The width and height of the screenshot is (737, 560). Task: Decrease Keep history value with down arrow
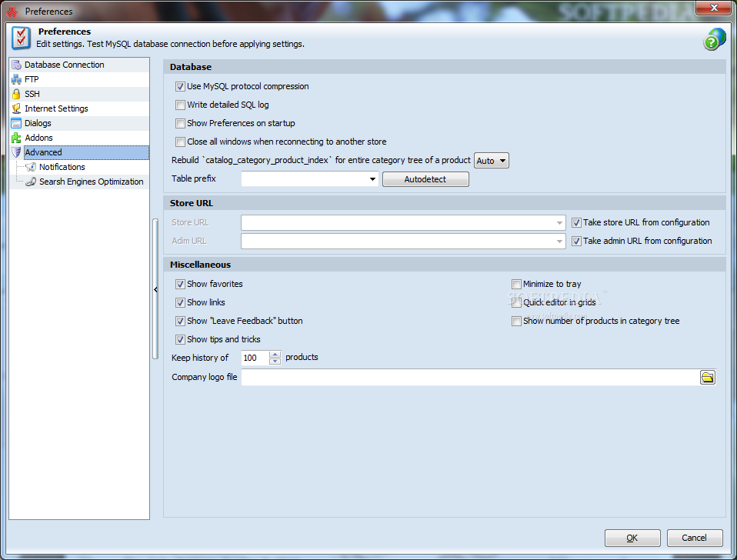click(x=275, y=361)
